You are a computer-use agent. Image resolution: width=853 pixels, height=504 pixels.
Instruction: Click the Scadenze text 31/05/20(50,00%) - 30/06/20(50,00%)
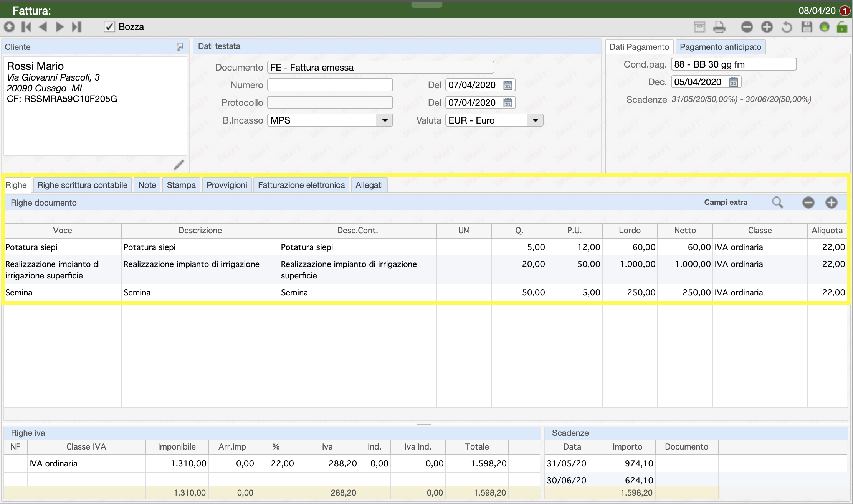(741, 99)
